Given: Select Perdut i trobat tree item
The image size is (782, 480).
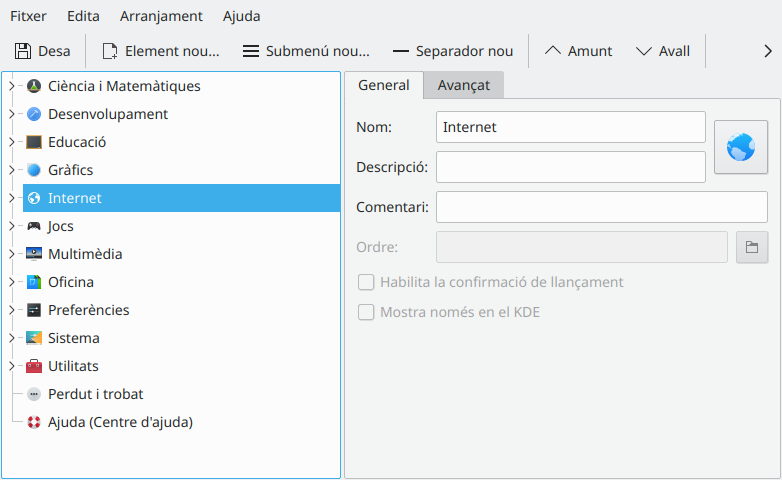Looking at the screenshot, I should pyautogui.click(x=95, y=394).
